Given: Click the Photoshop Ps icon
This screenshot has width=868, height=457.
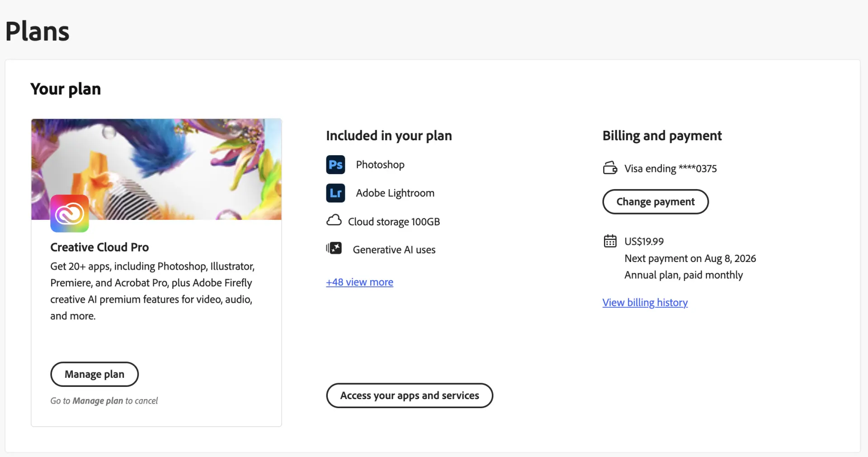Looking at the screenshot, I should click(x=335, y=165).
